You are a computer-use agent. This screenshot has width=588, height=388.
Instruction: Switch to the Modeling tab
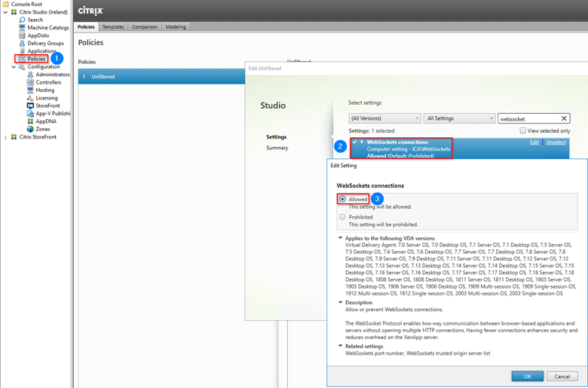click(176, 26)
